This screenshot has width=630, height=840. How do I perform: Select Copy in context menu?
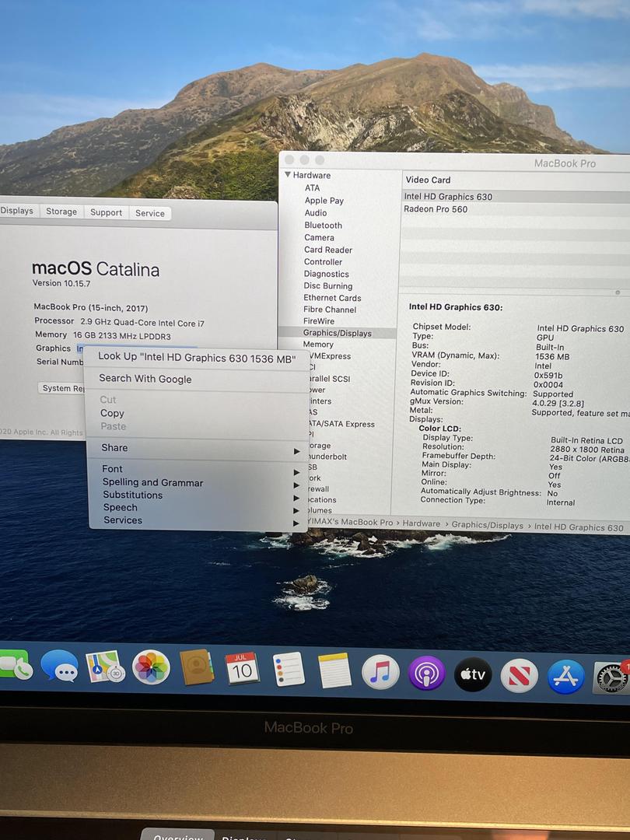[197, 413]
